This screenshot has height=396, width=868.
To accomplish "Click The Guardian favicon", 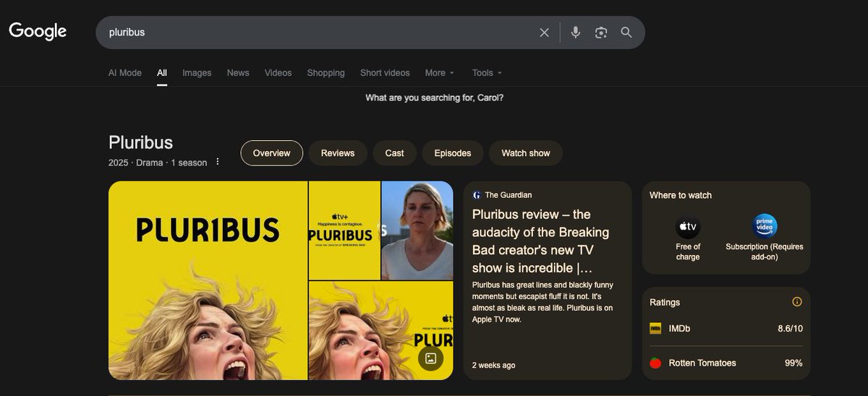I will click(477, 195).
